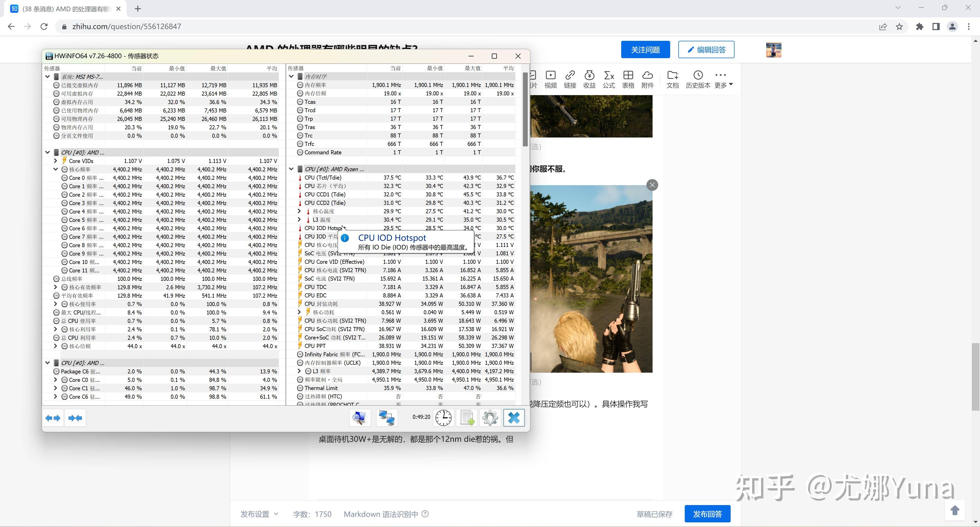Open the remote network monitoring icon
Screen dimensions: 980x527
[387, 418]
